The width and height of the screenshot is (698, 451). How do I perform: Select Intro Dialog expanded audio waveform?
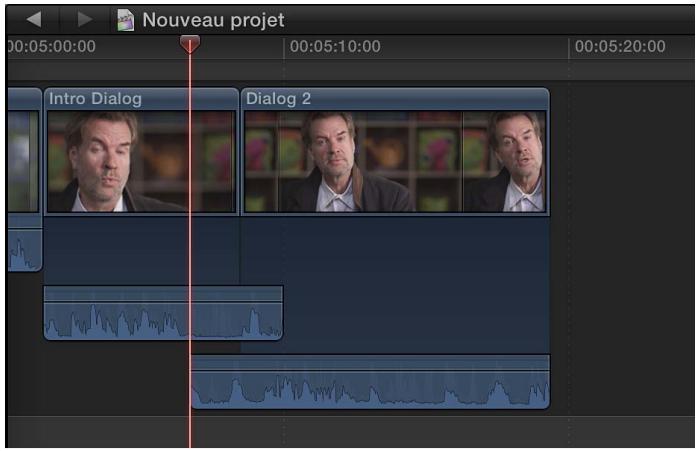coord(163,313)
